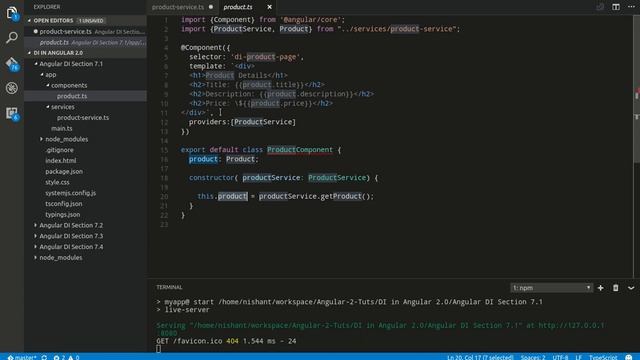Click the TERMINAL panel title

(169, 287)
